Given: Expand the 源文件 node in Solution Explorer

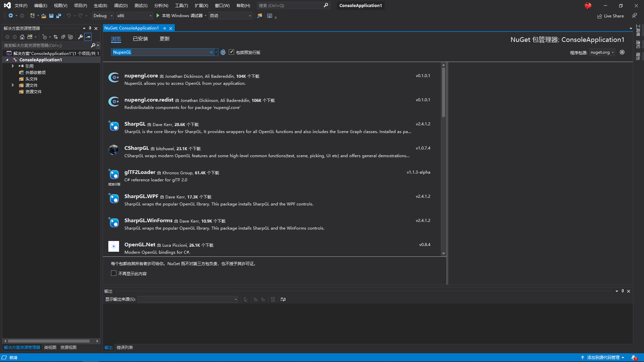Looking at the screenshot, I should [x=13, y=85].
